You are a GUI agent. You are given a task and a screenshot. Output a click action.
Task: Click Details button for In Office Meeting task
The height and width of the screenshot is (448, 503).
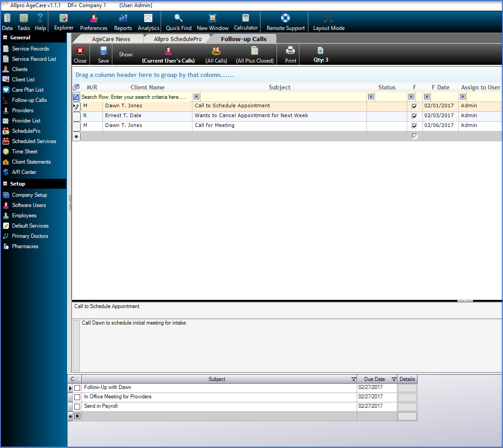pos(407,397)
